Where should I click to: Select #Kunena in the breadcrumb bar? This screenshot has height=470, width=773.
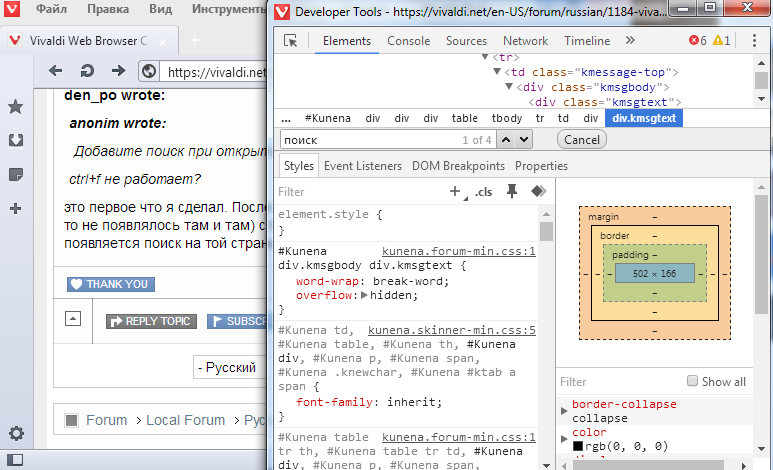click(327, 118)
